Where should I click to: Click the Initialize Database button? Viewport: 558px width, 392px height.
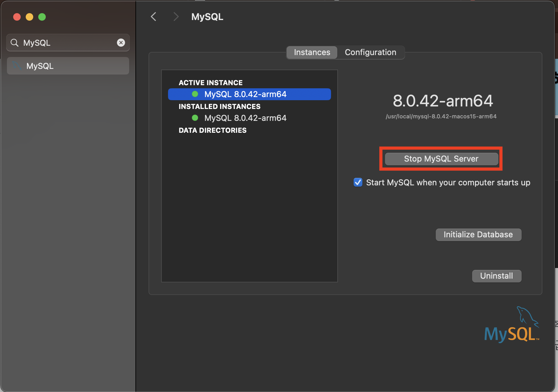(478, 235)
